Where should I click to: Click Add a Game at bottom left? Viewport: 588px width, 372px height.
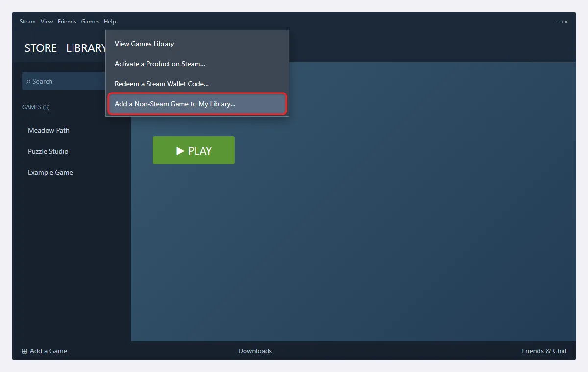tap(45, 351)
